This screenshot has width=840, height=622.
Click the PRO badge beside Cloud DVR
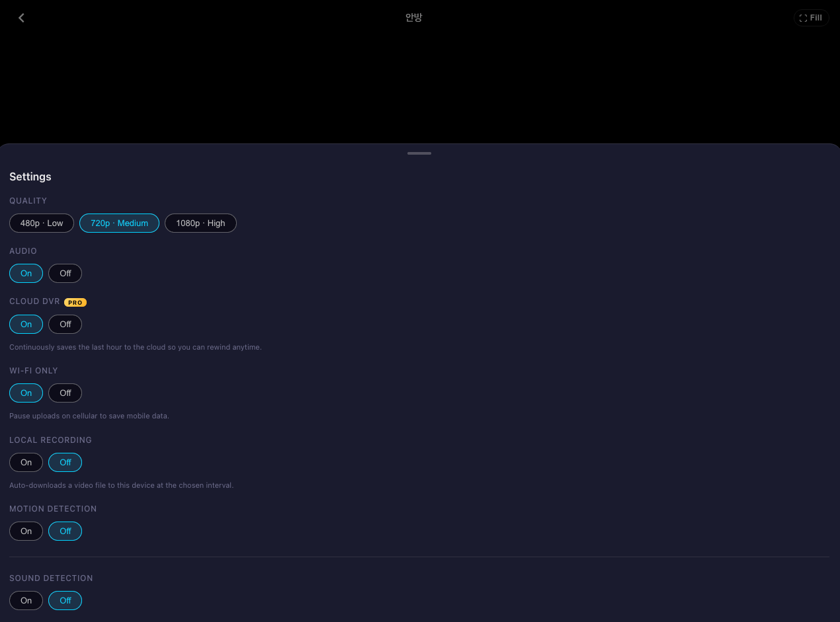75,302
